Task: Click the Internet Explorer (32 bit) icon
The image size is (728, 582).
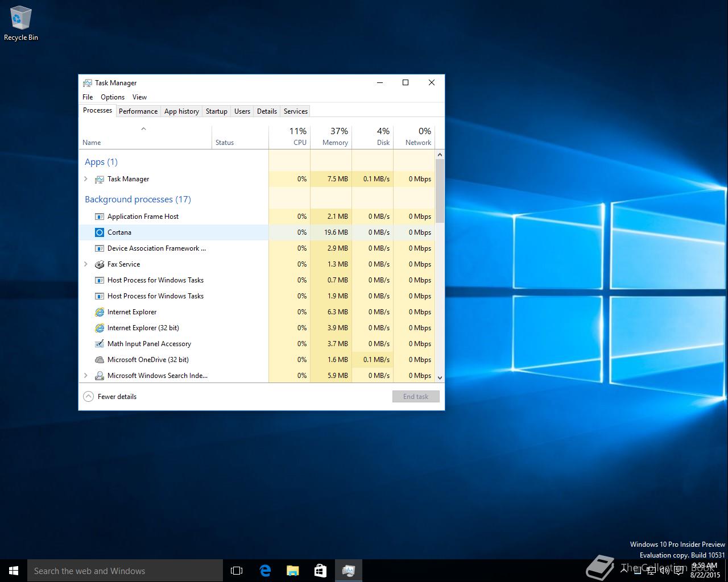Action: [100, 328]
